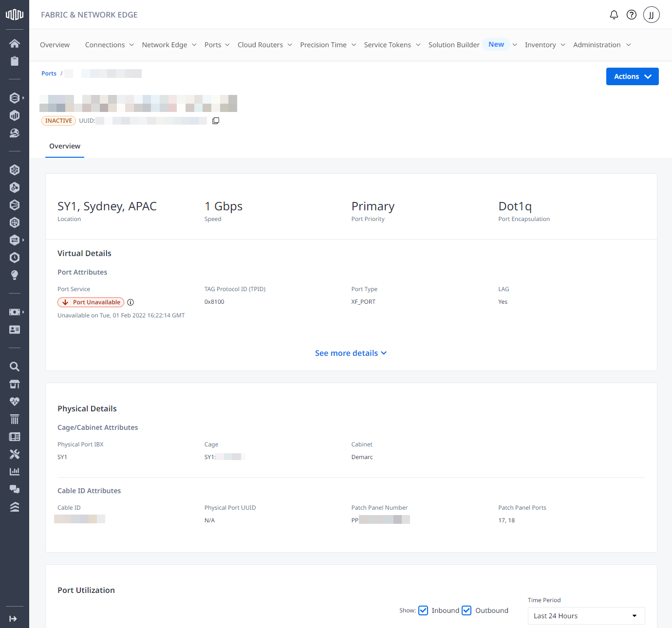Open the newspaper sidebar icon
The image size is (672, 628).
[15, 437]
